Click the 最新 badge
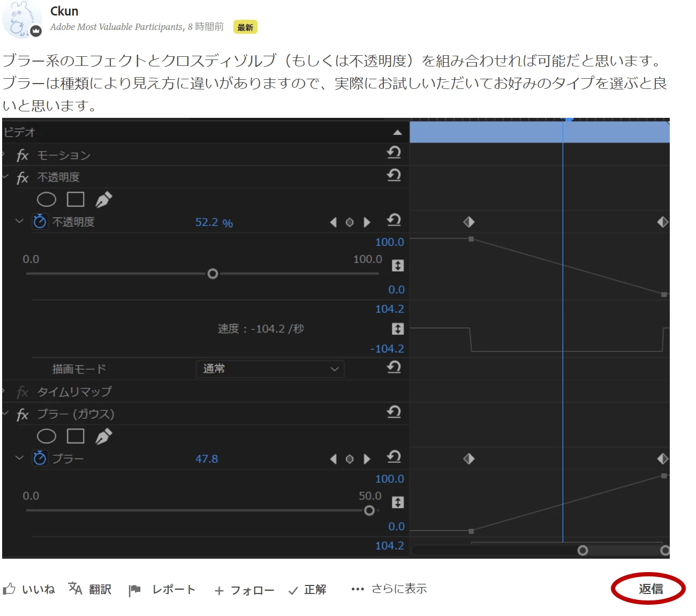This screenshot has height=616, width=696. click(245, 27)
